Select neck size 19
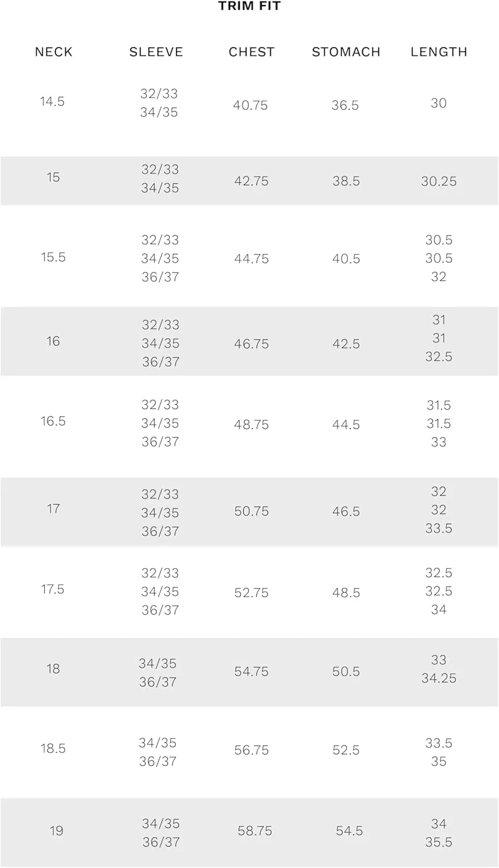The width and height of the screenshot is (499, 868). tap(56, 831)
